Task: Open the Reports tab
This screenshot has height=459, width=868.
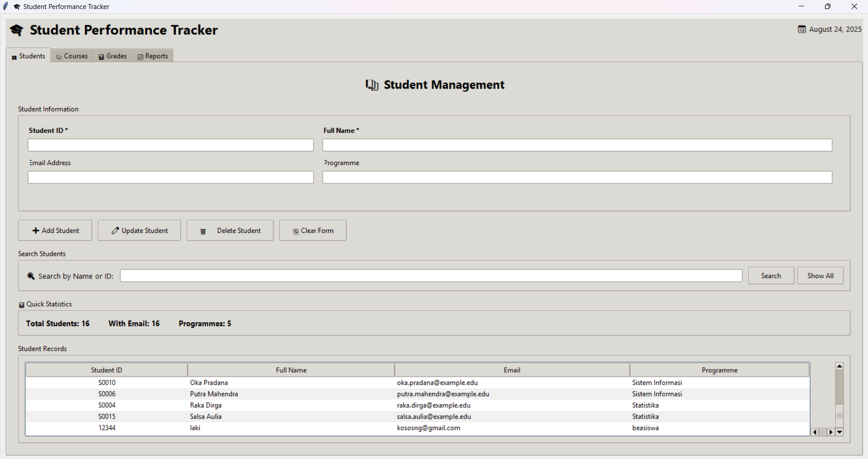Action: [152, 56]
